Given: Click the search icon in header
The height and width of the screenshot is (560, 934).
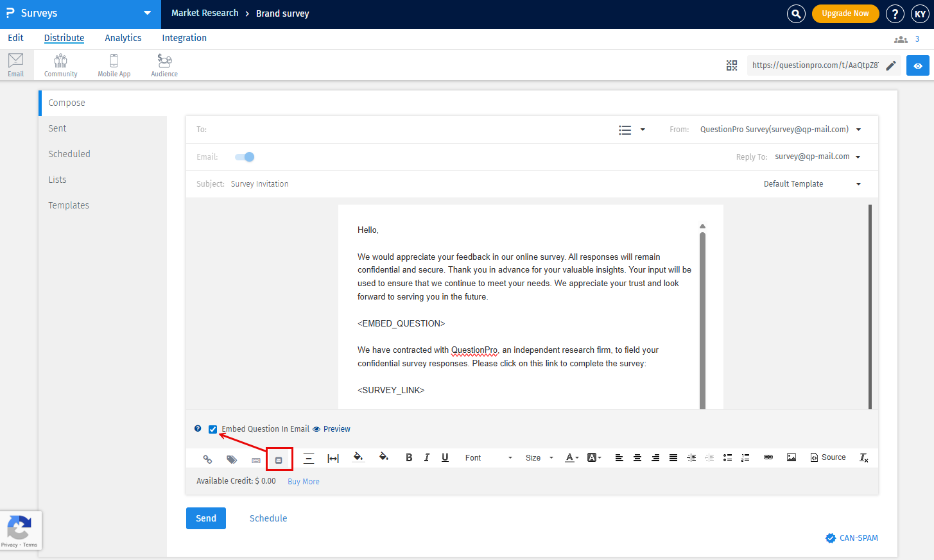Looking at the screenshot, I should click(796, 13).
